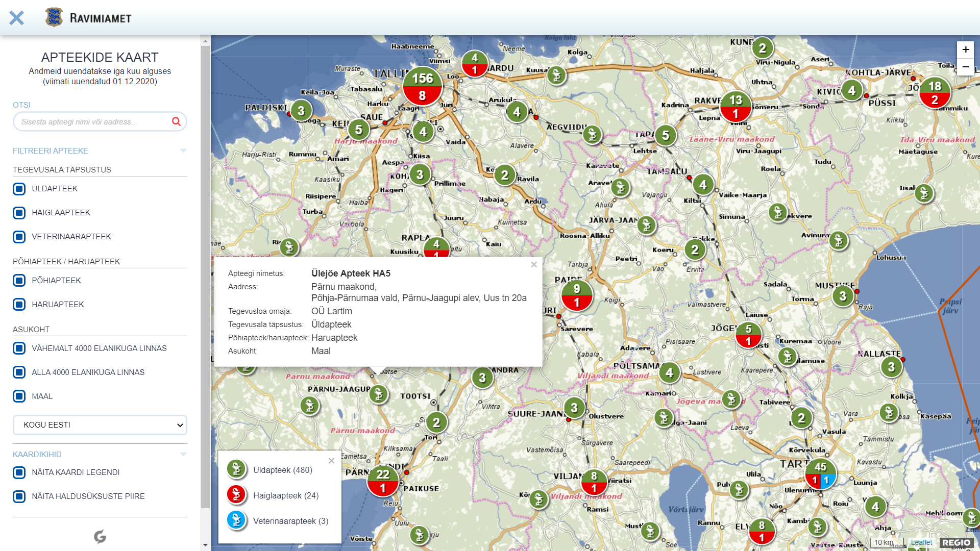Open the Kunda cluster marker showing 2
The height and width of the screenshot is (551, 980).
coord(763,48)
